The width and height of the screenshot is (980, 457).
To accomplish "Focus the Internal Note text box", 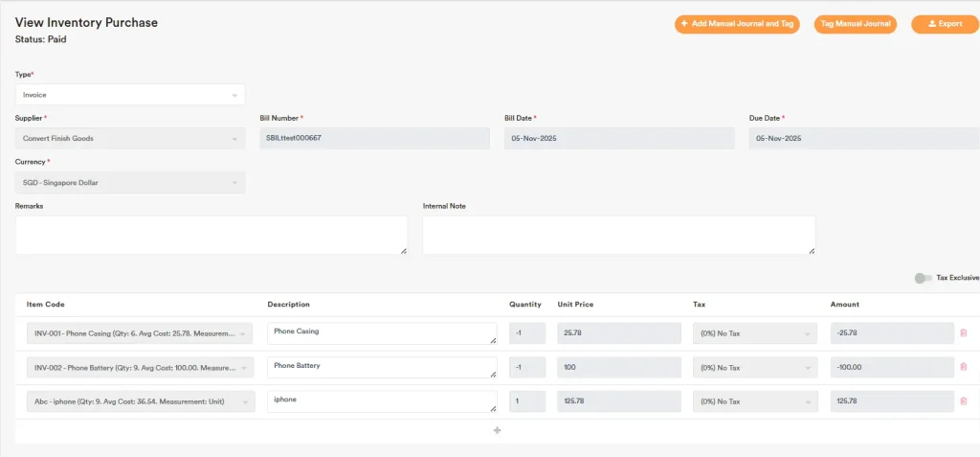I will tap(618, 235).
